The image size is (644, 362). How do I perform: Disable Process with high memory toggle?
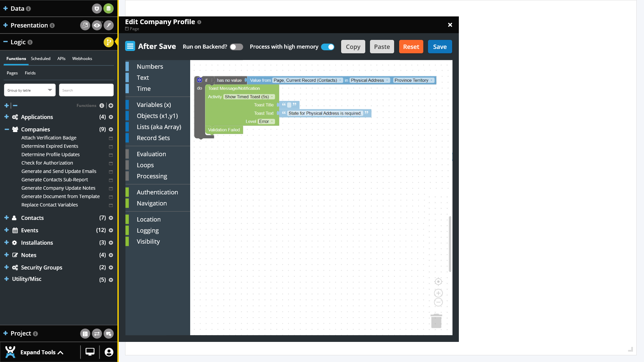click(327, 47)
